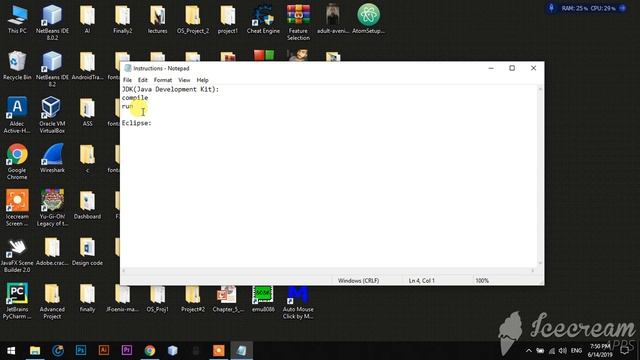Select the AI folder on desktop
Image resolution: width=640 pixels, height=360 pixels.
coord(87,19)
